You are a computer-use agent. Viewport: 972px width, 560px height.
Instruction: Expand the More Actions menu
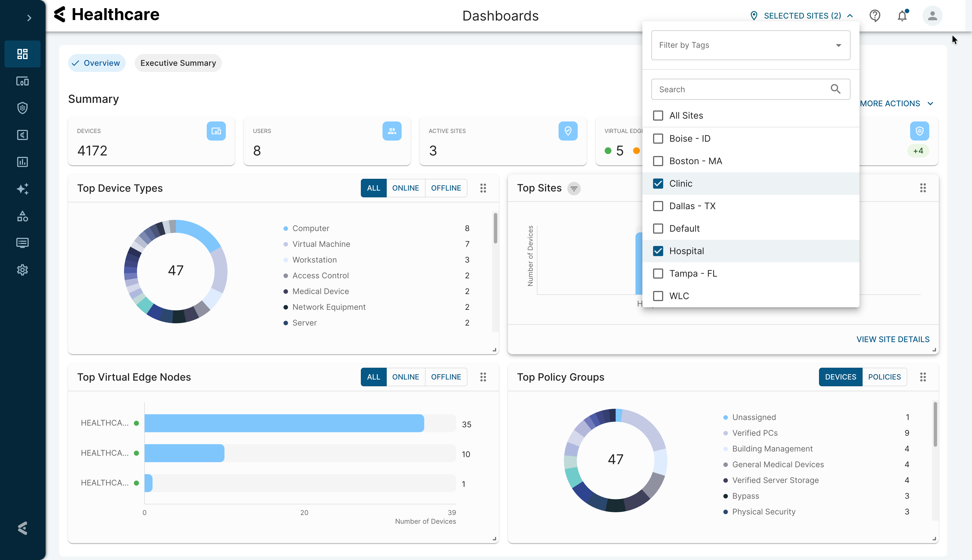click(896, 103)
